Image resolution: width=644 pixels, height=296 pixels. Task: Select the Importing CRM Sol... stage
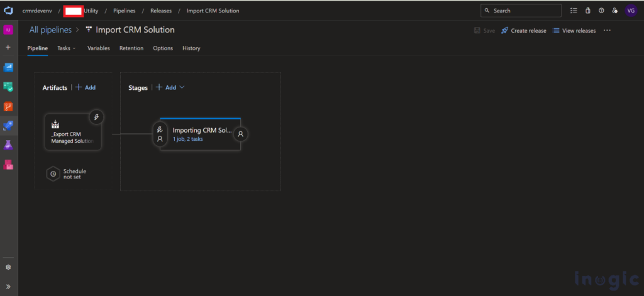coord(200,134)
